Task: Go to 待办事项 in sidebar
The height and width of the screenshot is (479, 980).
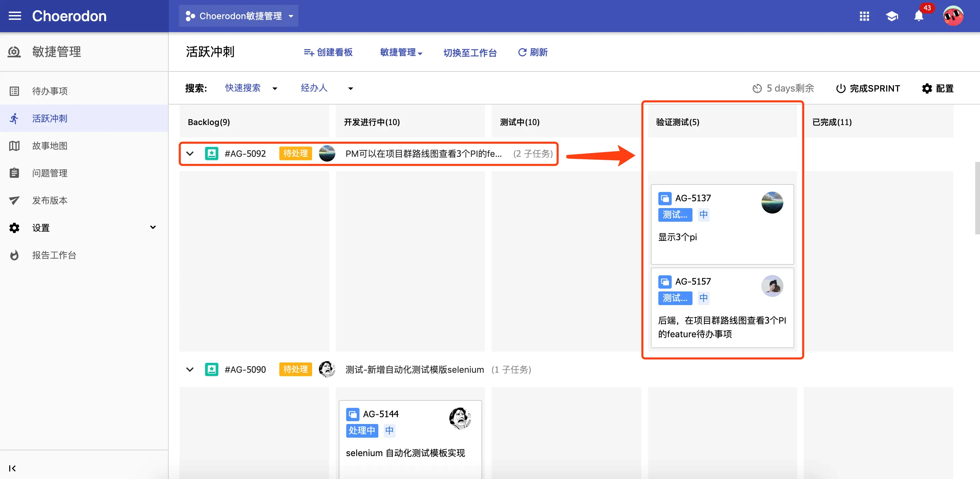Action: 50,91
